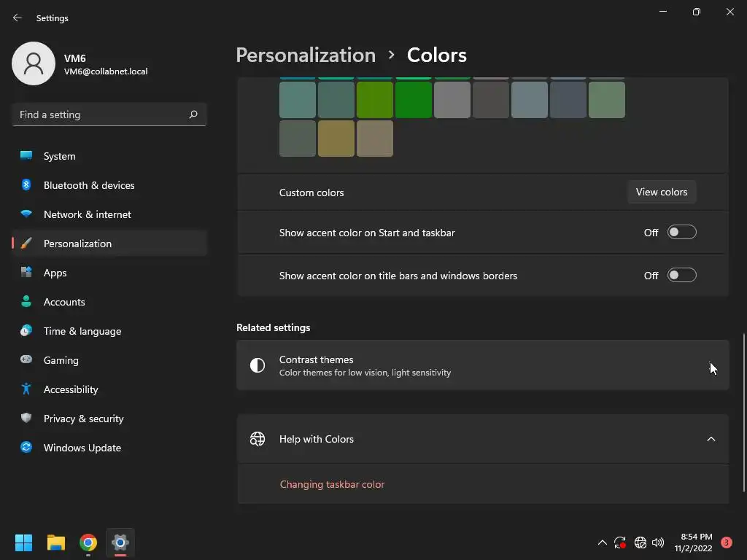Screen dimensions: 747x560
Task: Open Network & internet via its Wi-Fi icon
Action: (26, 214)
